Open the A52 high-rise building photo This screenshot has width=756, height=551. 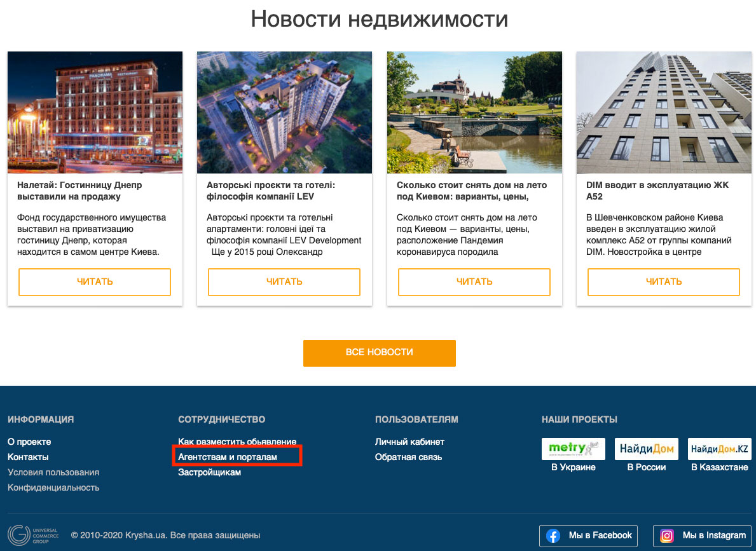pos(664,112)
